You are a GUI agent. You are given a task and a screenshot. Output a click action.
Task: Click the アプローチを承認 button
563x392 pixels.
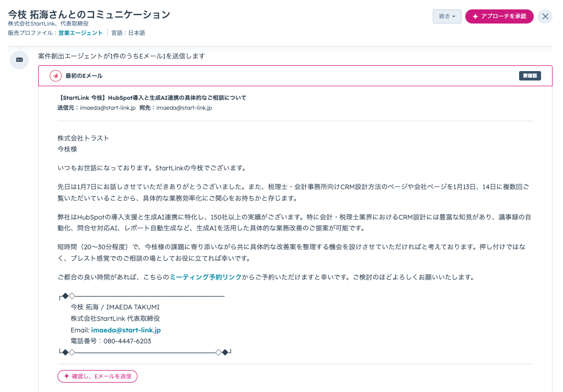(x=499, y=17)
